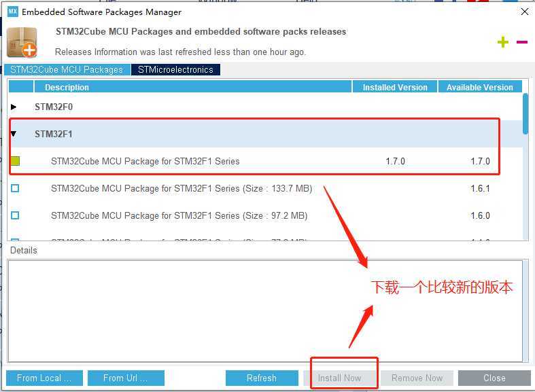The image size is (535, 392).
Task: Close the Embedded Software Packages Manager window
Action: 525,12
